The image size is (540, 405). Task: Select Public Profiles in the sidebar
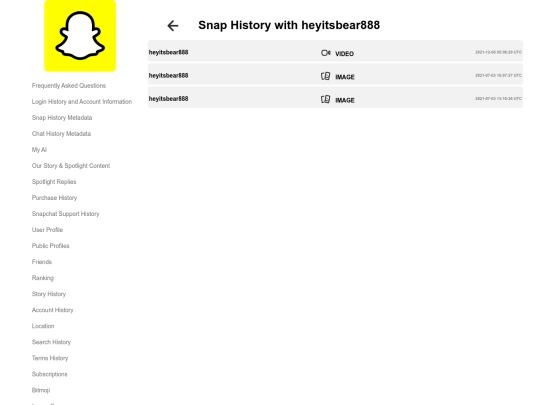click(51, 246)
